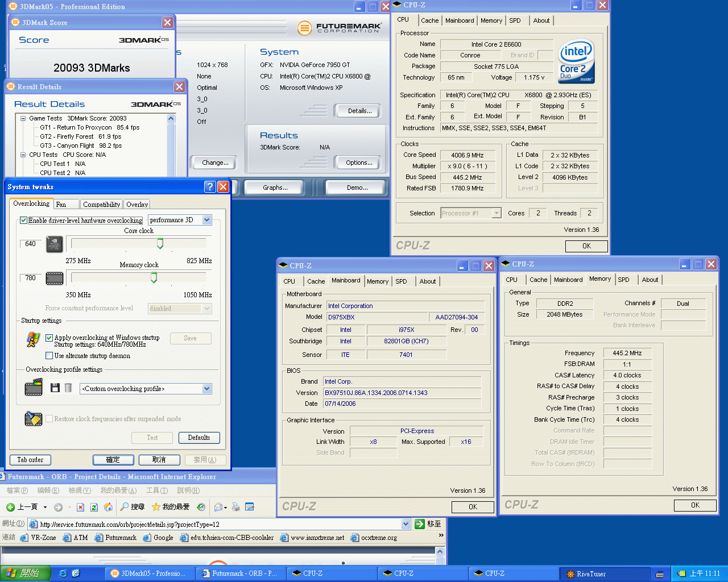Image resolution: width=728 pixels, height=582 pixels.
Task: Open the performance 3D dropdown
Action: click(x=206, y=220)
